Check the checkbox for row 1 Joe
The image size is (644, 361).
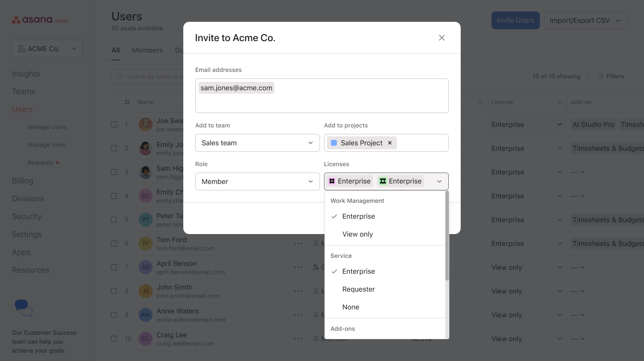pyautogui.click(x=114, y=124)
